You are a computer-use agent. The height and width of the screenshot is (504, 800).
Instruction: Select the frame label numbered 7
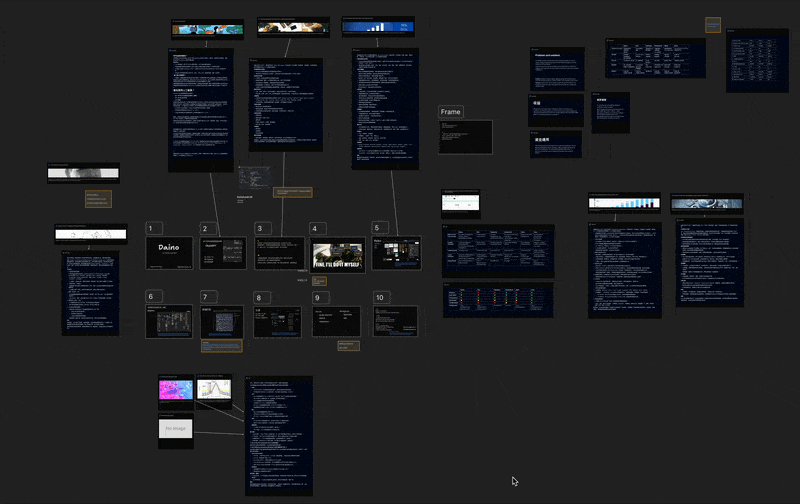tap(209, 296)
